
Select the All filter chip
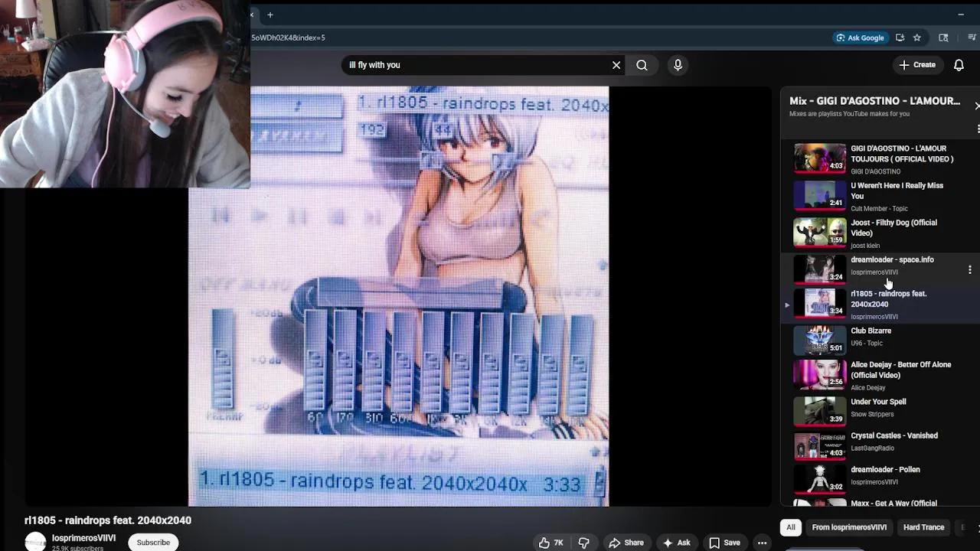click(x=791, y=527)
